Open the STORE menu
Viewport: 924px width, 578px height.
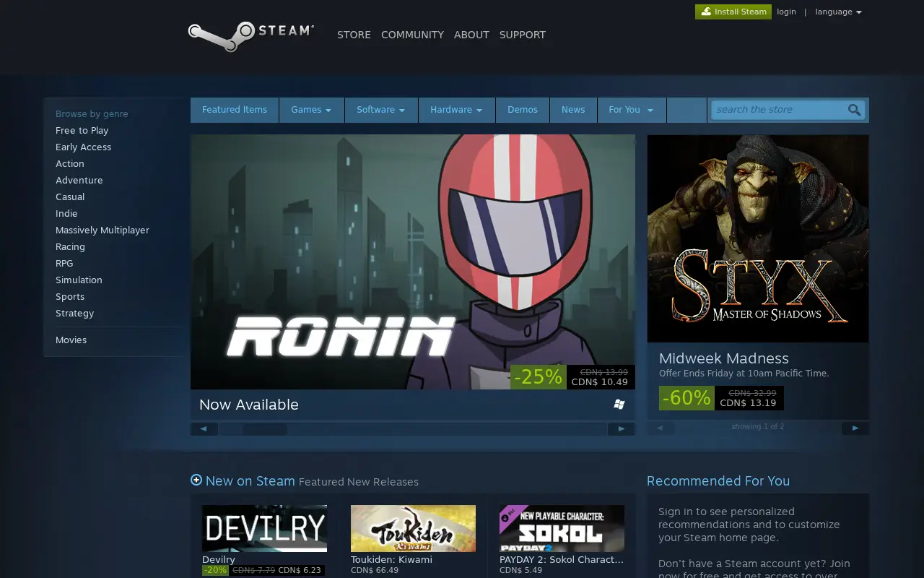coord(354,35)
